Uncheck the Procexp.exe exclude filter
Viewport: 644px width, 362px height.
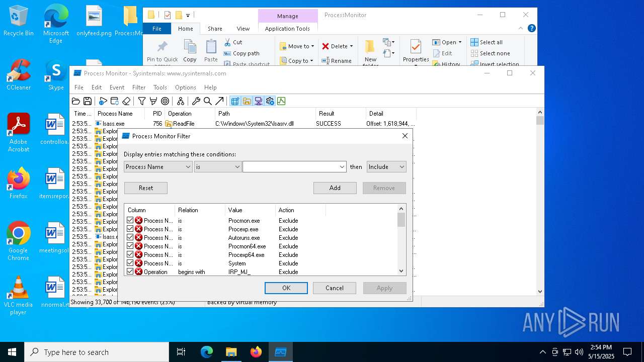[x=130, y=229]
